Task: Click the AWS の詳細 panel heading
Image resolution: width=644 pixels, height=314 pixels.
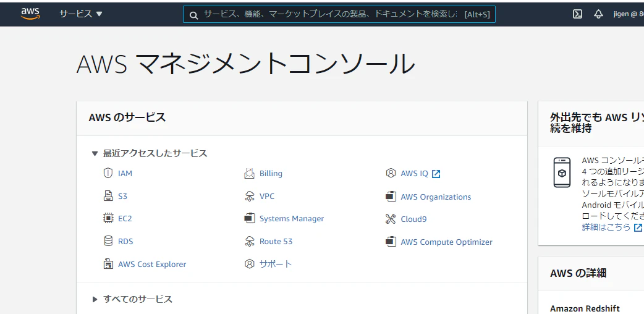Action: (578, 273)
